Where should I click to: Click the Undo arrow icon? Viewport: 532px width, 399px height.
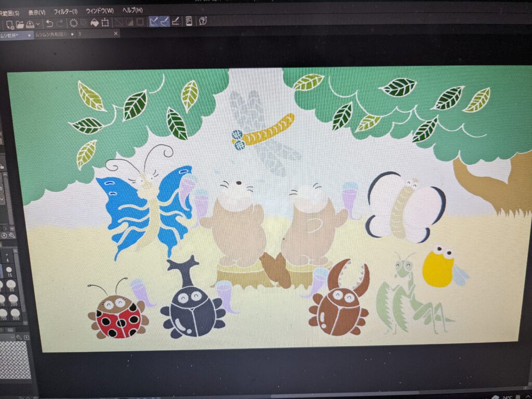[x=49, y=23]
